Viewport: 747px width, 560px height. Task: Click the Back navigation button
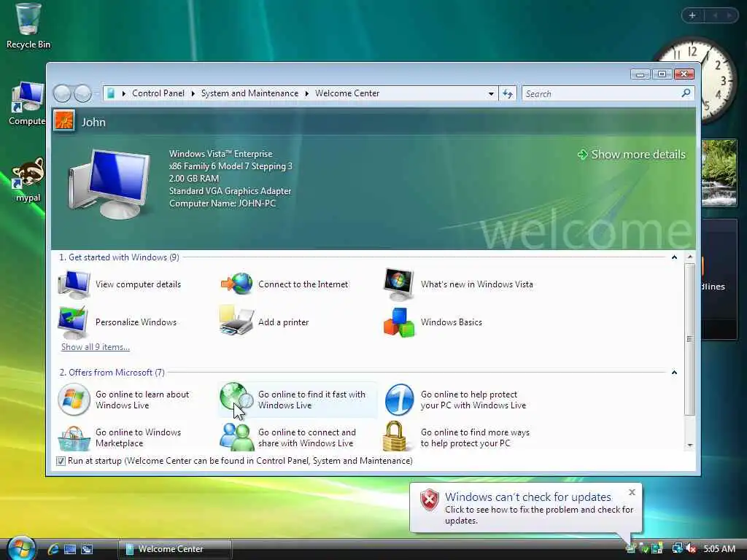pyautogui.click(x=62, y=93)
